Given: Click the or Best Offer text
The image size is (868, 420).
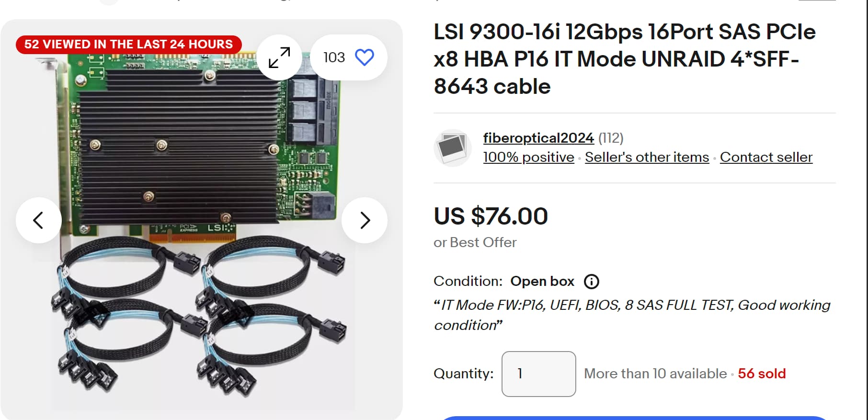Looking at the screenshot, I should pyautogui.click(x=475, y=243).
